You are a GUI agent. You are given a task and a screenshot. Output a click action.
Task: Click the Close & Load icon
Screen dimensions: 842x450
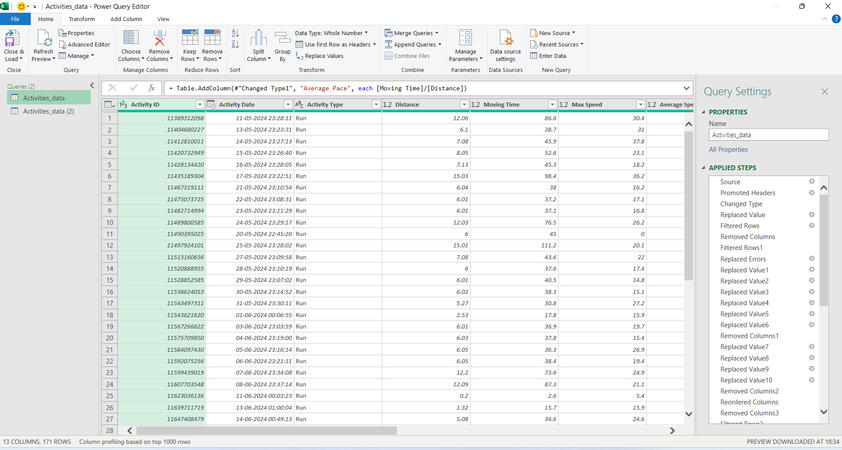pyautogui.click(x=14, y=40)
